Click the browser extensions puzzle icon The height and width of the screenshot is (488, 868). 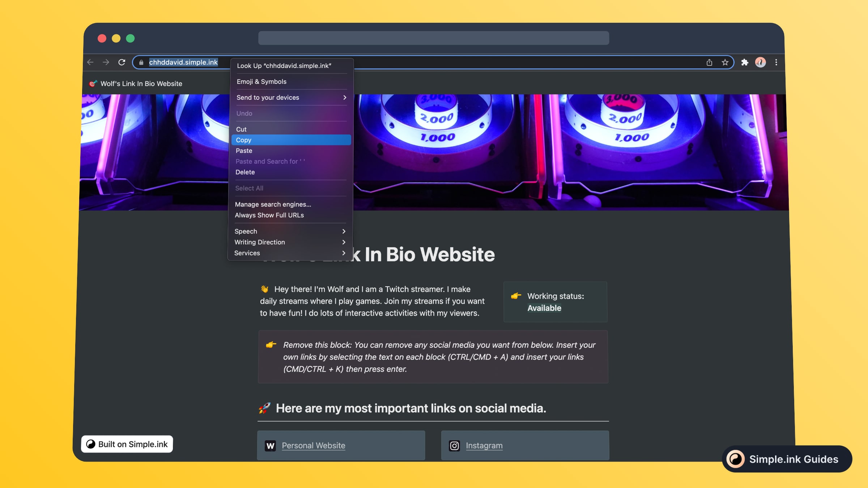point(745,62)
